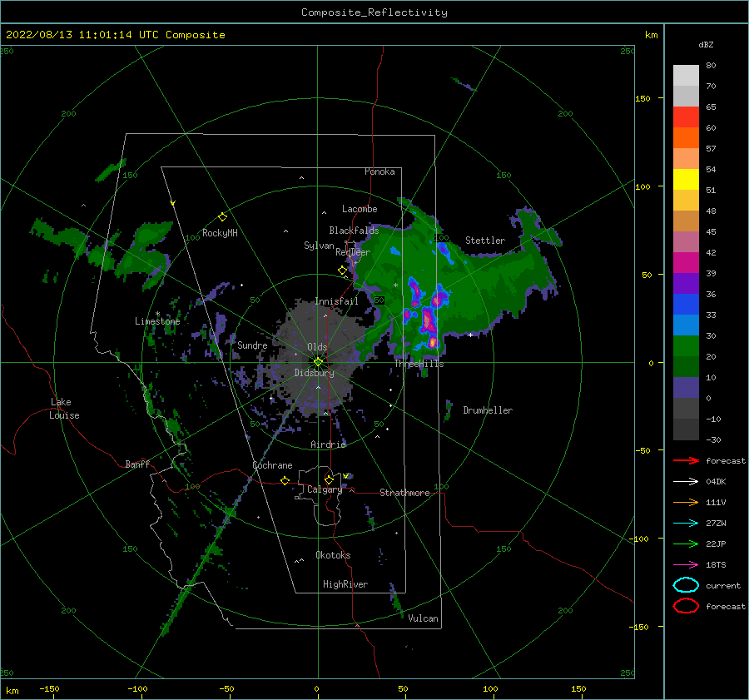Viewport: 749px width, 700px height.
Task: Click the km unit label at bottom left
Action: point(12,691)
